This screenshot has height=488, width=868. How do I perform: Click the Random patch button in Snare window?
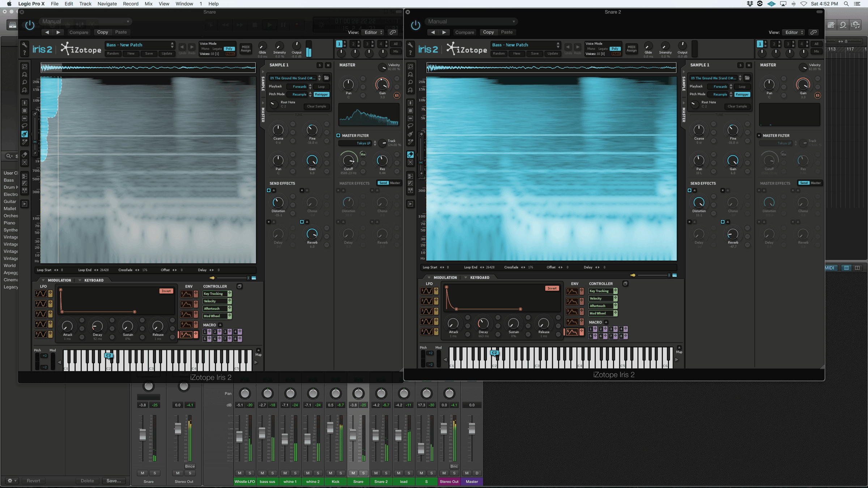click(113, 53)
